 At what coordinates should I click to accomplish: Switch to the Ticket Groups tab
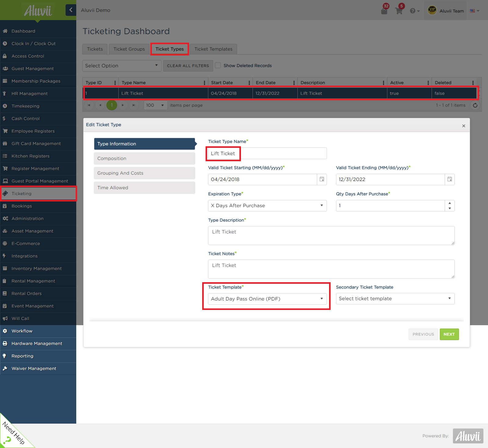pyautogui.click(x=129, y=49)
